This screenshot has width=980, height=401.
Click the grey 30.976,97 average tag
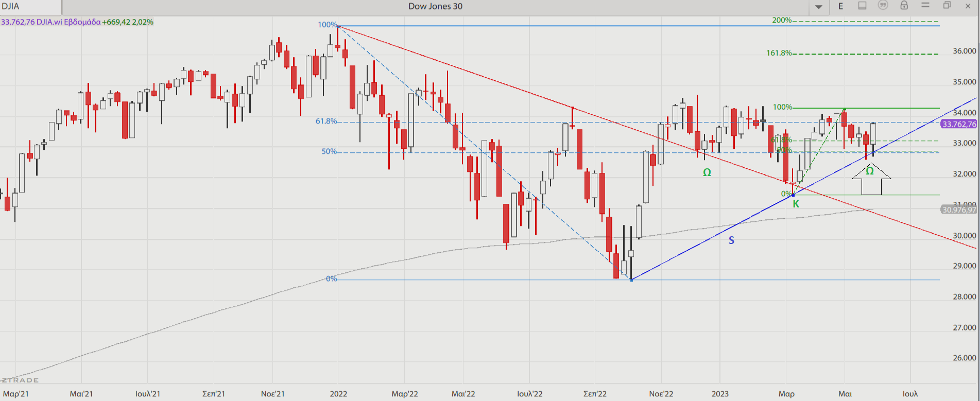tap(958, 210)
